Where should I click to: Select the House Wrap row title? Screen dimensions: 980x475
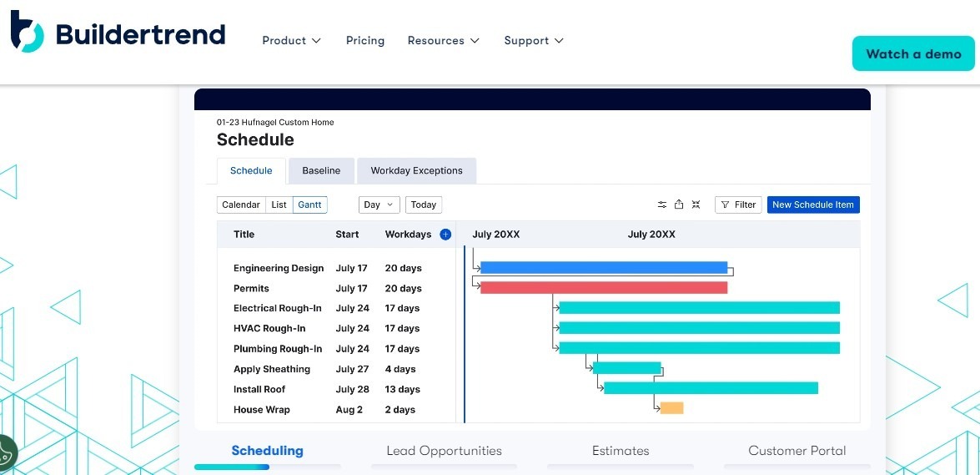click(262, 410)
